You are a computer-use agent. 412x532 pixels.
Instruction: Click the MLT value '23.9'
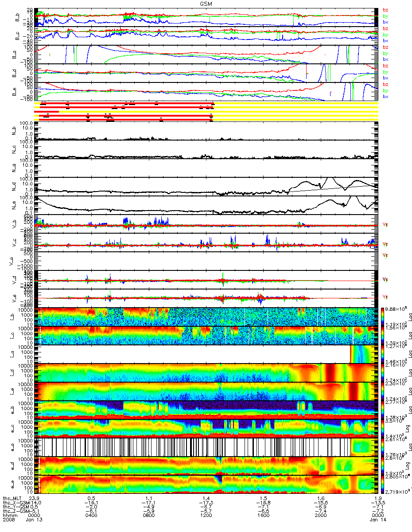tap(35, 498)
